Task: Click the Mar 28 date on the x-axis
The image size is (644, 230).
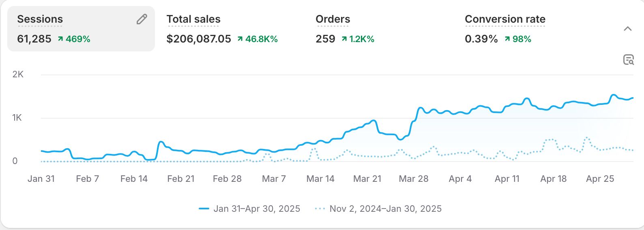Action: [x=414, y=179]
